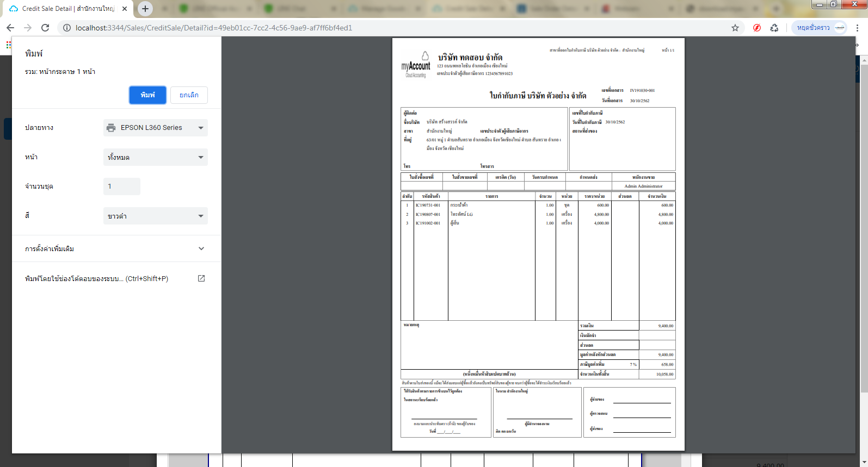868x467 pixels.
Task: Click the cloud favicon on the active tab
Action: pos(14,9)
